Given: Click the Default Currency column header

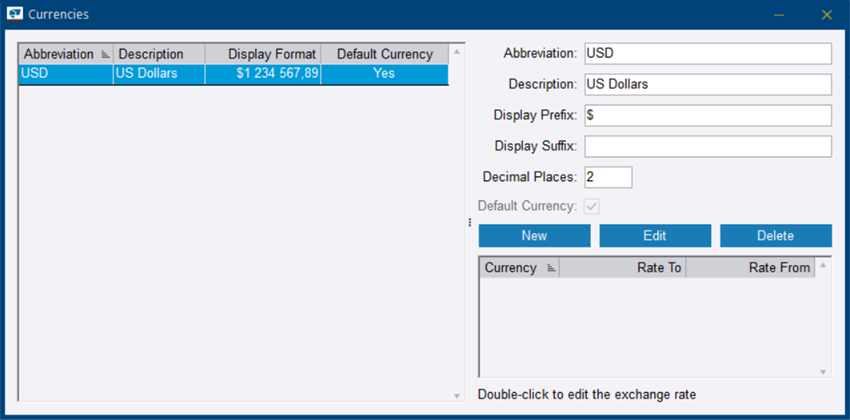Looking at the screenshot, I should (x=384, y=54).
